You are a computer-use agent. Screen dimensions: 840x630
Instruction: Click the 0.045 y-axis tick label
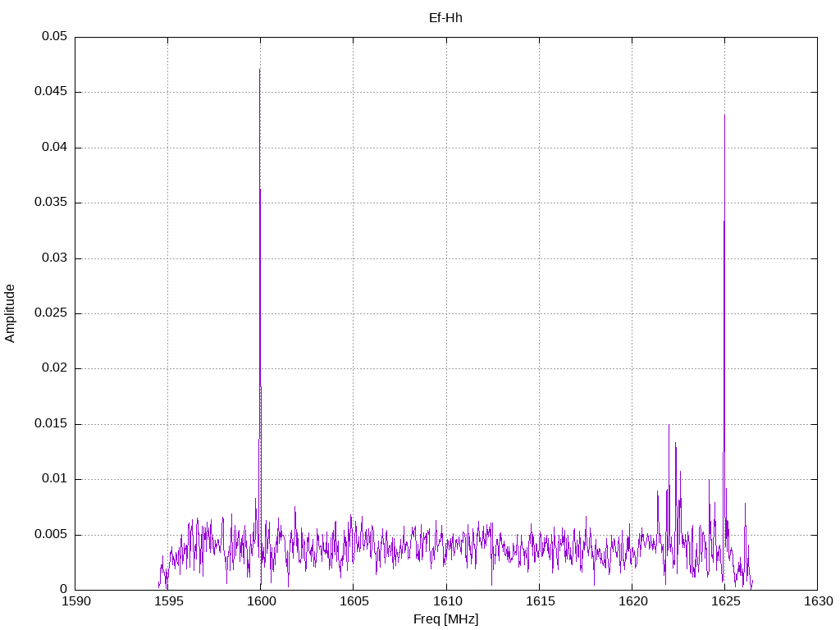tap(51, 92)
